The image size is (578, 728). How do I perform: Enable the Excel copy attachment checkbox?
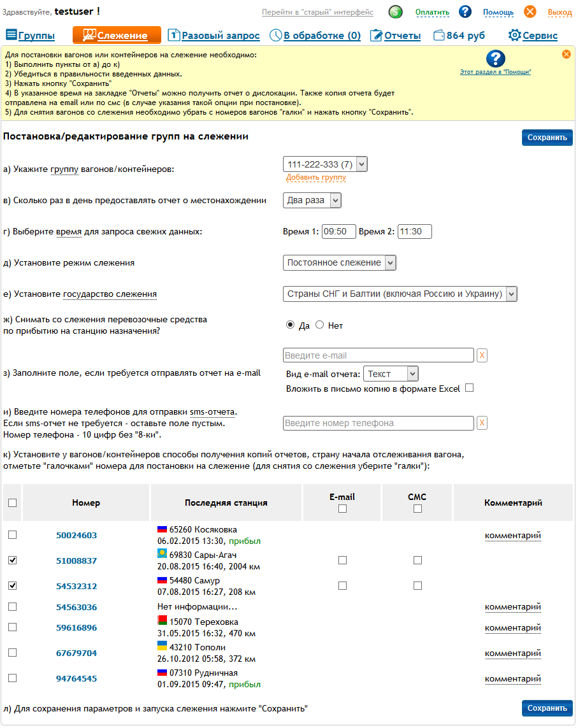pyautogui.click(x=470, y=388)
